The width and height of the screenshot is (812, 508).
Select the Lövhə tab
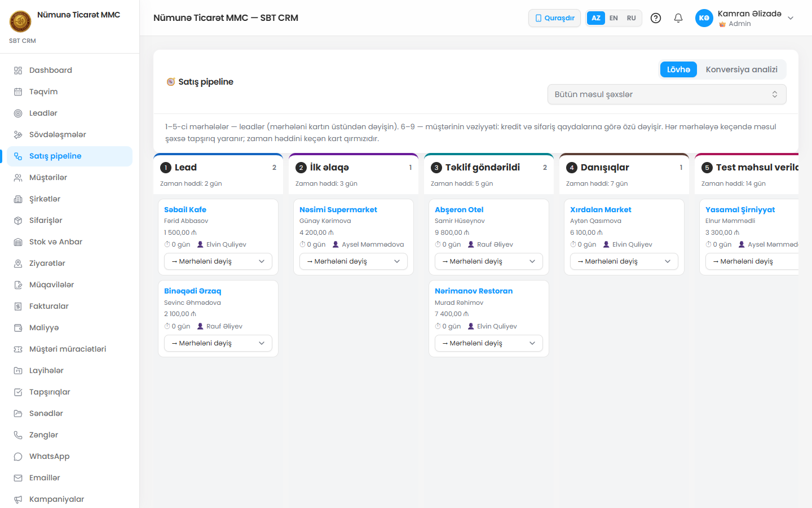[x=678, y=69]
